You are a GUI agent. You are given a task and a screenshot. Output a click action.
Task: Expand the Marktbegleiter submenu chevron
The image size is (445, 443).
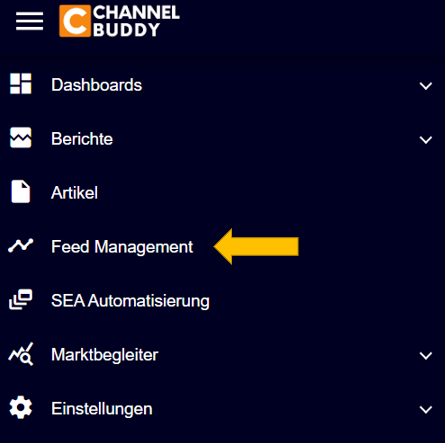426,356
